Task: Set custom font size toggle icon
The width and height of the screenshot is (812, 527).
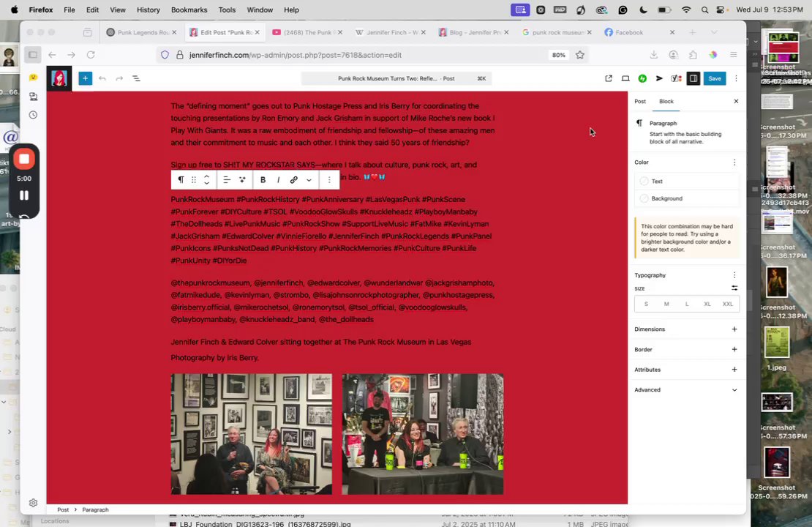Action: (x=734, y=288)
